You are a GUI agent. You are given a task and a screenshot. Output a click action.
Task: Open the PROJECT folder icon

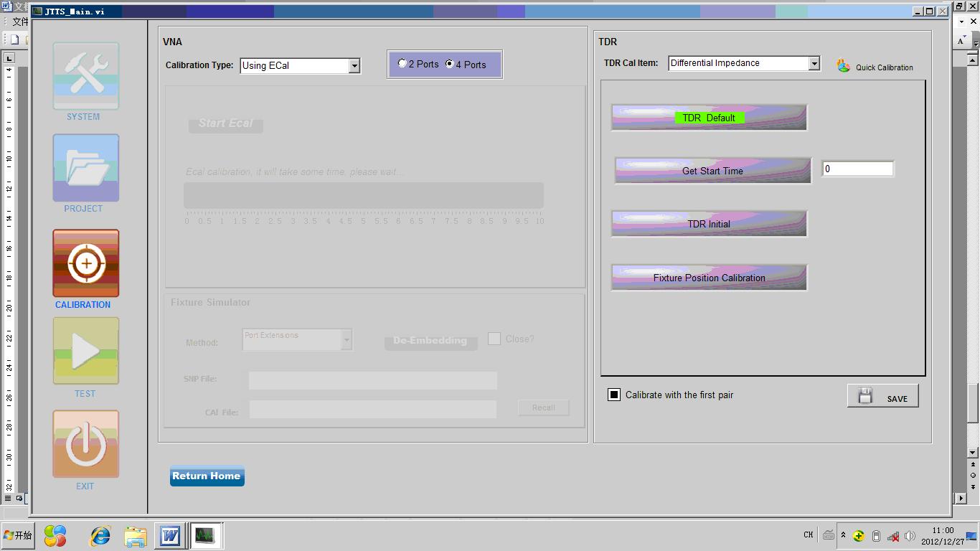click(x=85, y=168)
